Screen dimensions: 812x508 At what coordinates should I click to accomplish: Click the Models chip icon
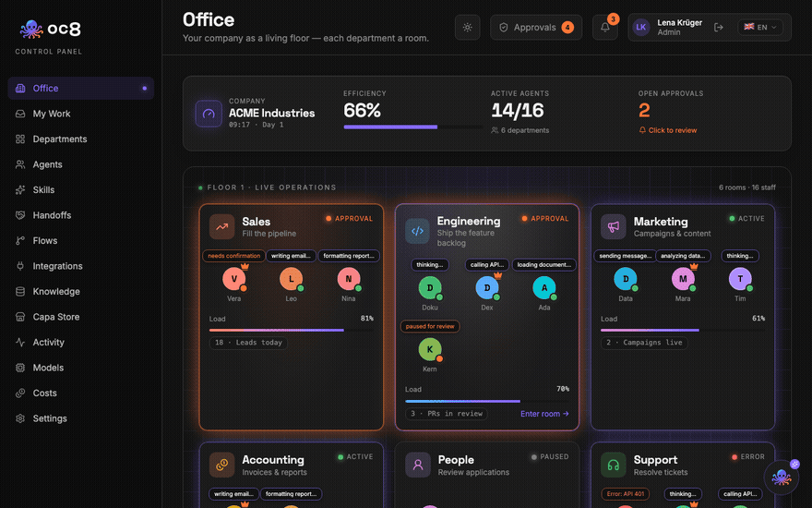point(20,368)
